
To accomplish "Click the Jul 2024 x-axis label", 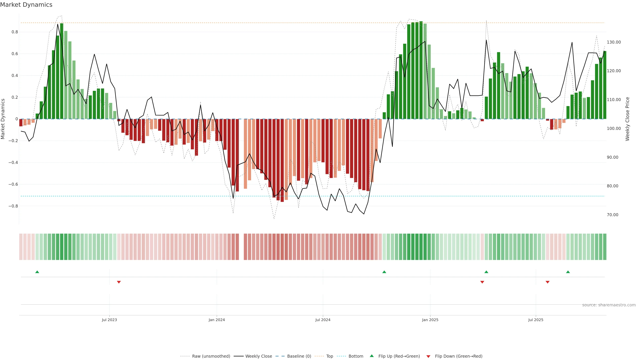I will coord(323,320).
